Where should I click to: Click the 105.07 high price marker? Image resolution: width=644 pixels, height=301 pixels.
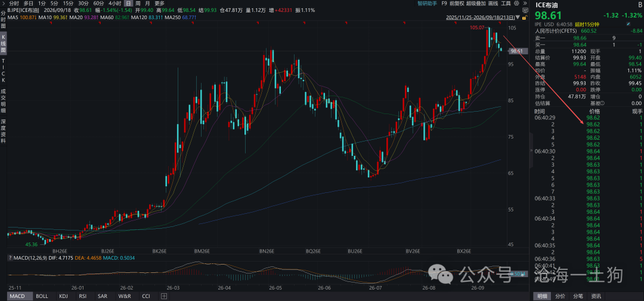(477, 27)
